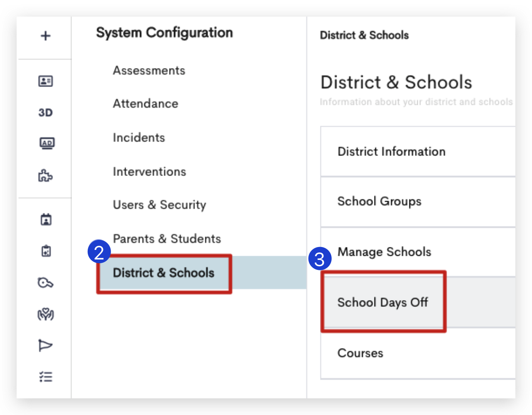Click the 'Information about your district and schools' subtitle

(416, 102)
